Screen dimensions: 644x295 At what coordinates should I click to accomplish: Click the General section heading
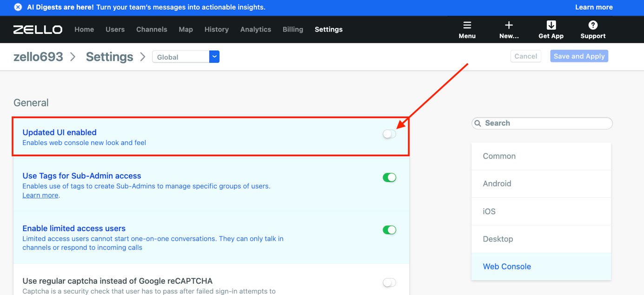click(31, 103)
